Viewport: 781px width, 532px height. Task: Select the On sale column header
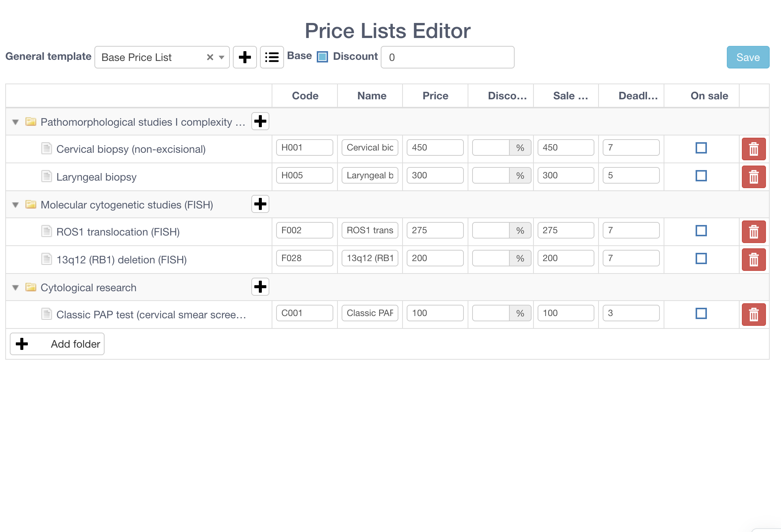tap(709, 96)
